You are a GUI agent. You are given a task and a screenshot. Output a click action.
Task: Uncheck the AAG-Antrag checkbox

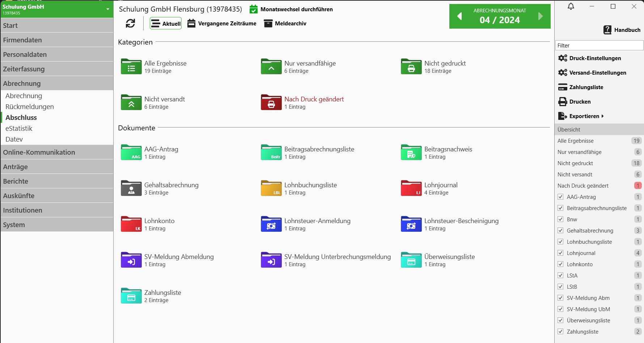click(x=560, y=197)
